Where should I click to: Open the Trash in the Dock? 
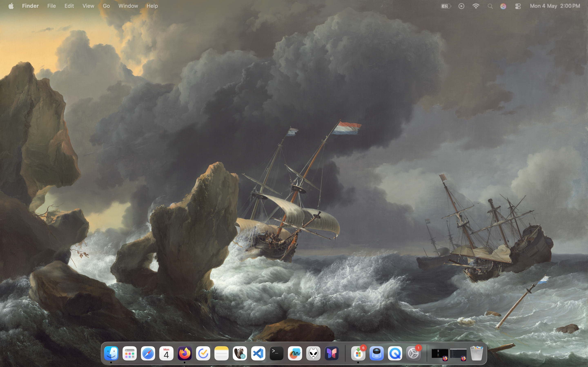click(x=477, y=353)
